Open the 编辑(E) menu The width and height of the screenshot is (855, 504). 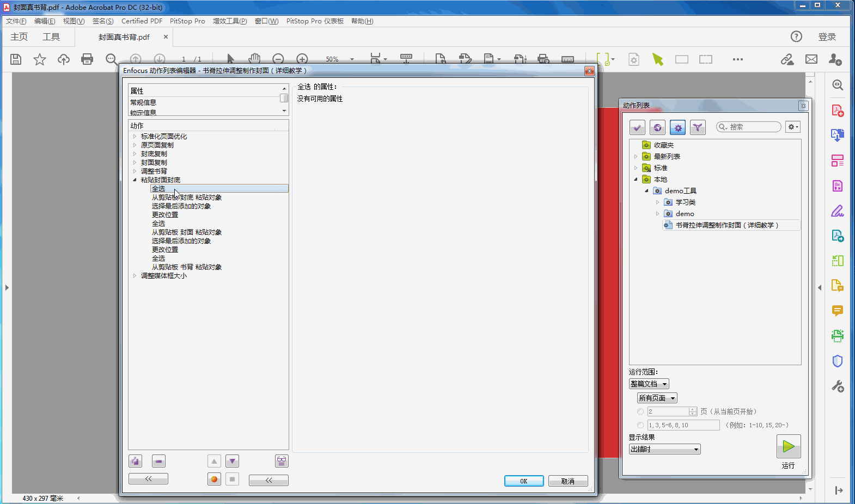45,21
